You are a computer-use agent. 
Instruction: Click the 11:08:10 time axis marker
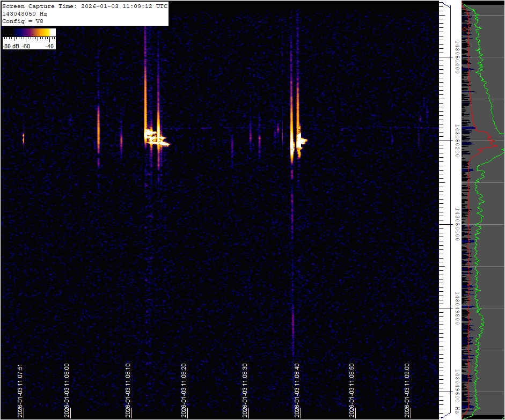click(x=128, y=391)
